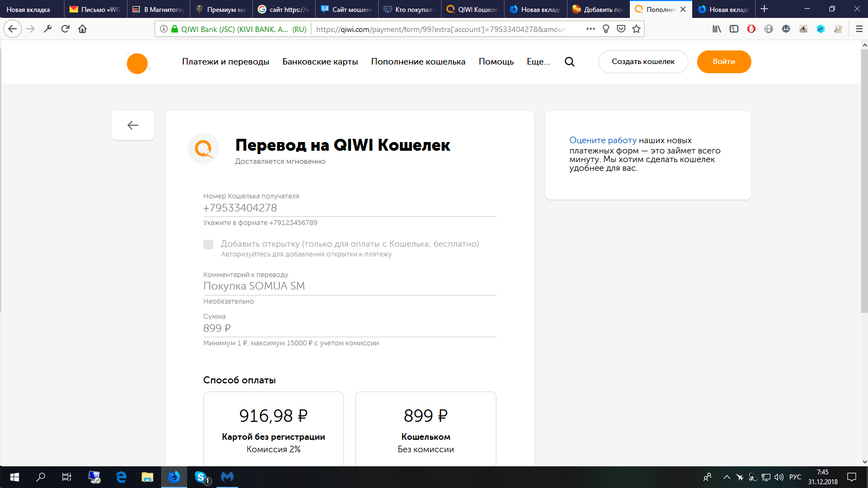This screenshot has height=488, width=868.
Task: View the green padlock certificate details
Action: (x=175, y=29)
